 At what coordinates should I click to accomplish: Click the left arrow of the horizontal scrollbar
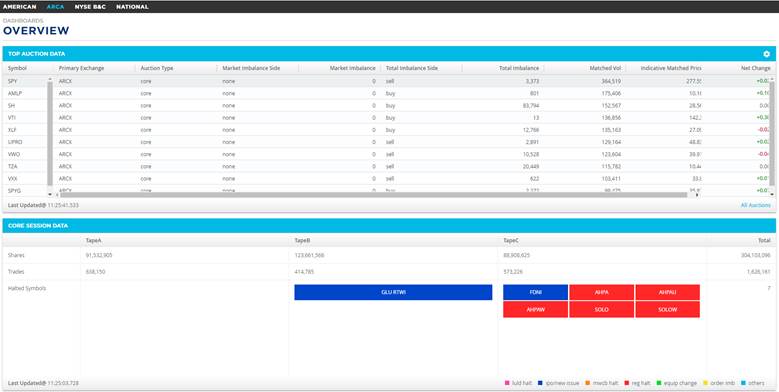click(56, 195)
